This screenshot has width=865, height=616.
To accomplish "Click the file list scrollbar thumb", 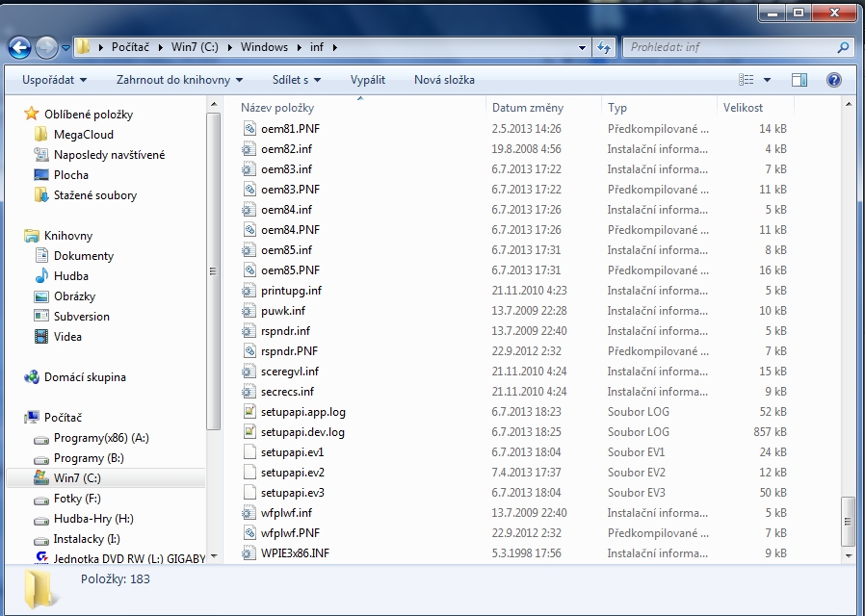I will tap(849, 521).
